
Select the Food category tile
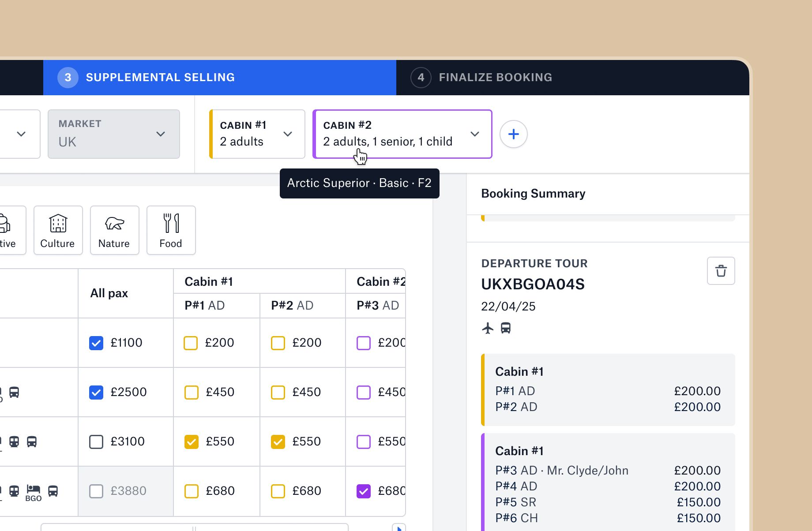(x=171, y=230)
